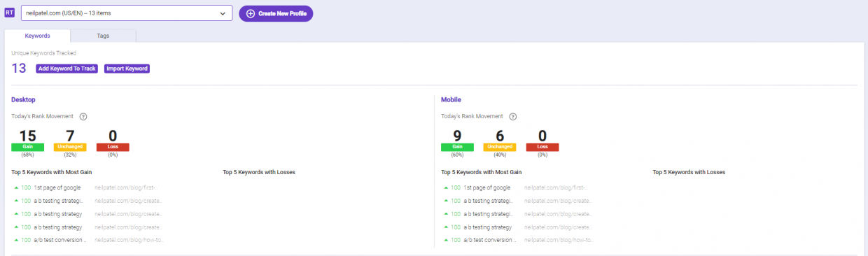Select Mobile keyword '1st page of google'

pos(487,187)
